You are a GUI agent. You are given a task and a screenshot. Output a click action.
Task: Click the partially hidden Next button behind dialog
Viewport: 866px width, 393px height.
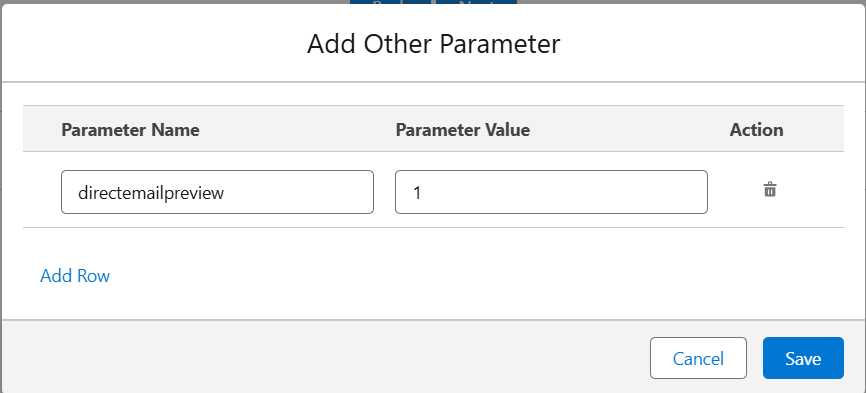pos(477,2)
